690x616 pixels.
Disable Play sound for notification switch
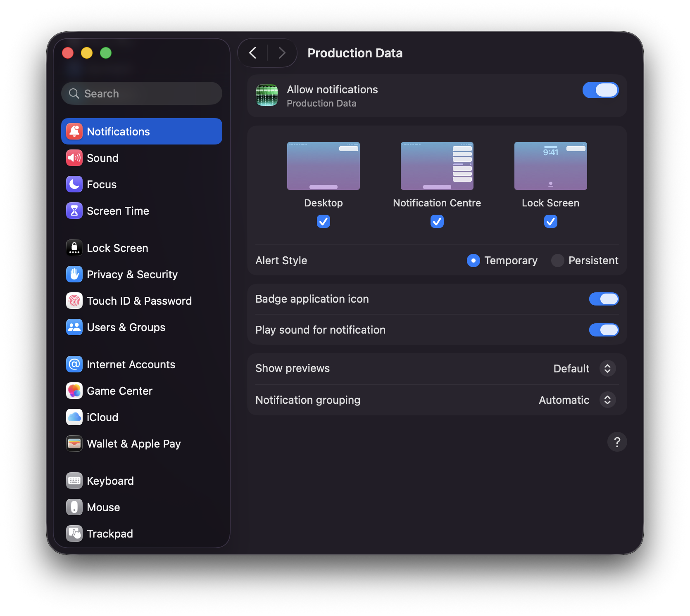[604, 330]
